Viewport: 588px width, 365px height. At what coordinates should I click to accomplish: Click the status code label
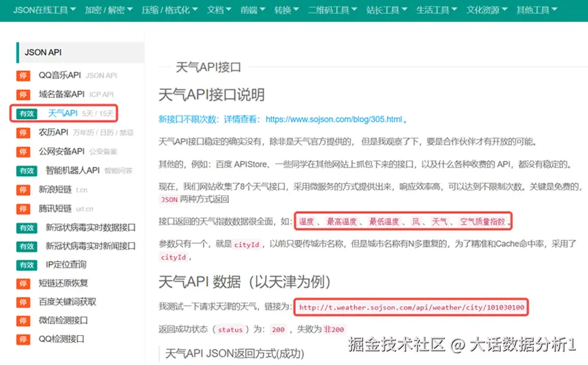click(230, 330)
